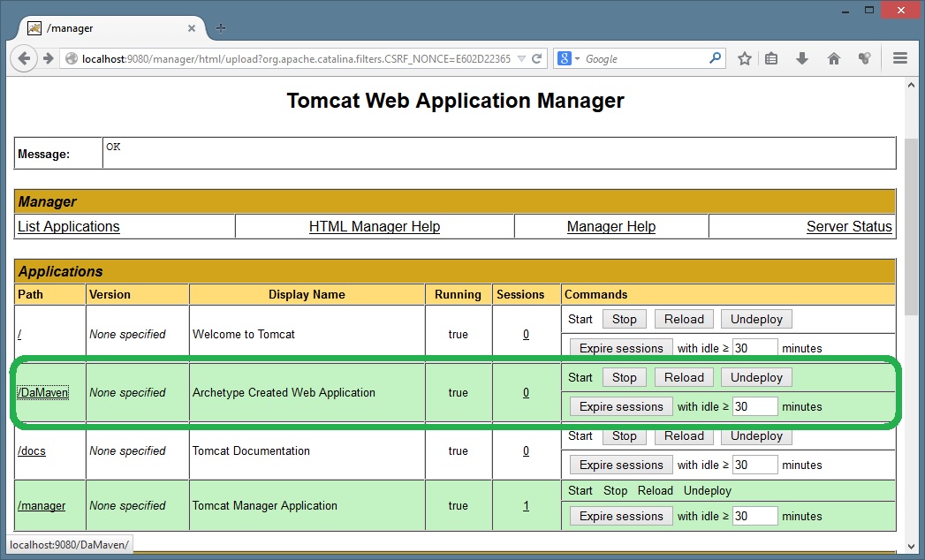
Task: Open the List Applications link
Action: point(69,226)
